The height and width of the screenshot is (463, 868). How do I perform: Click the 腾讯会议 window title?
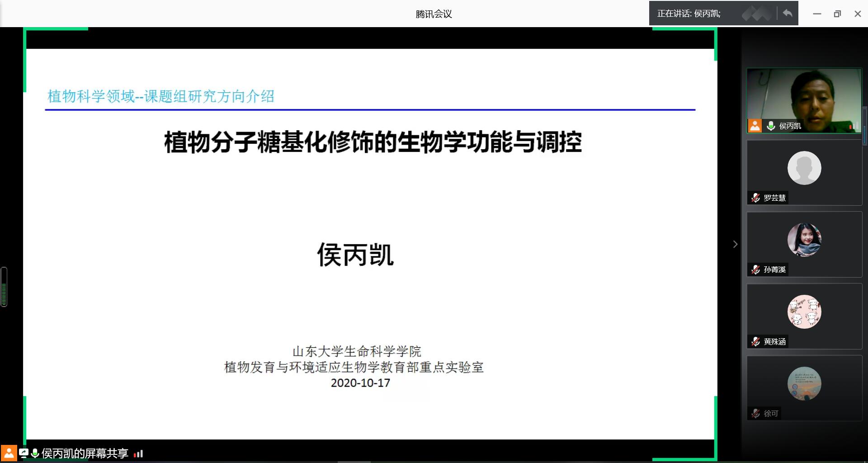(434, 14)
